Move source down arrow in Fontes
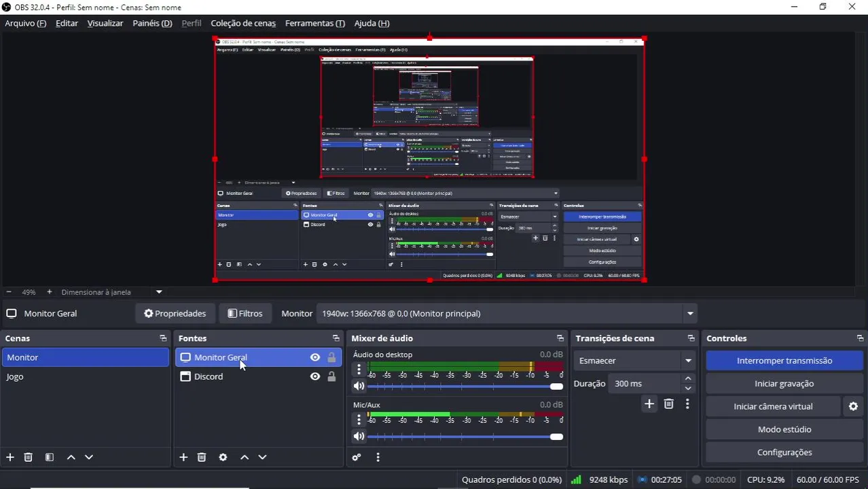The width and height of the screenshot is (868, 489). tap(262, 457)
